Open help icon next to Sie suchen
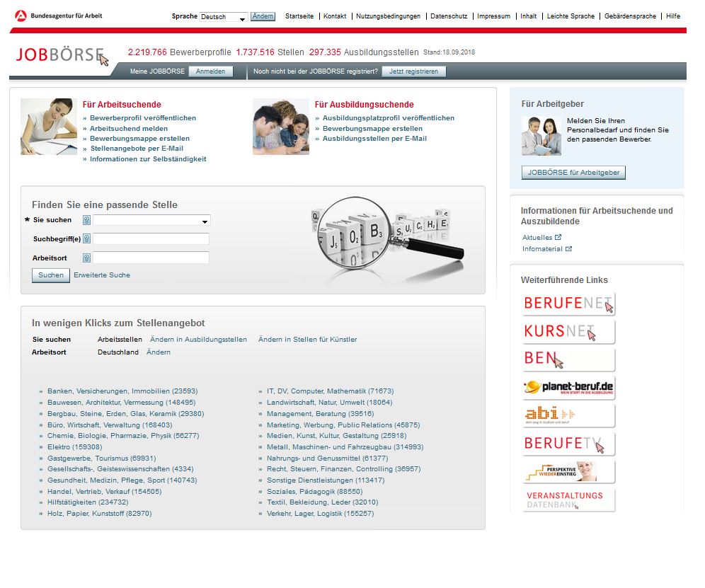This screenshot has height=588, width=705. [x=87, y=220]
